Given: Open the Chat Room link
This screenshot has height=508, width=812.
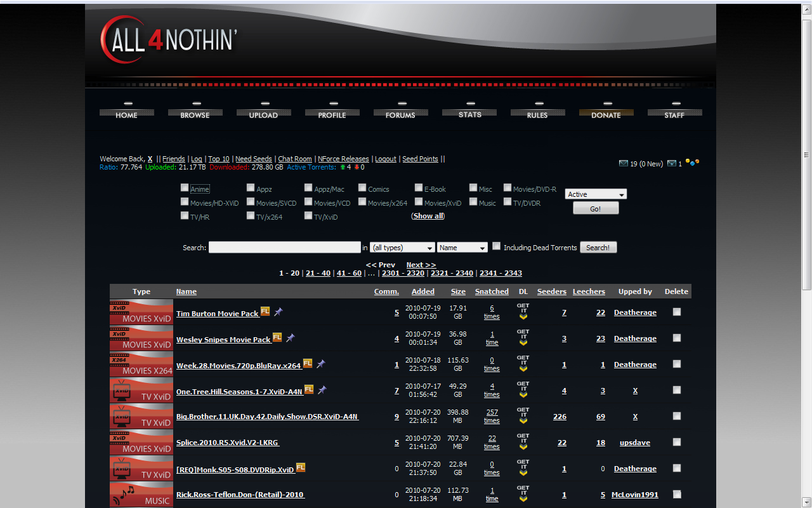Looking at the screenshot, I should click(x=295, y=159).
